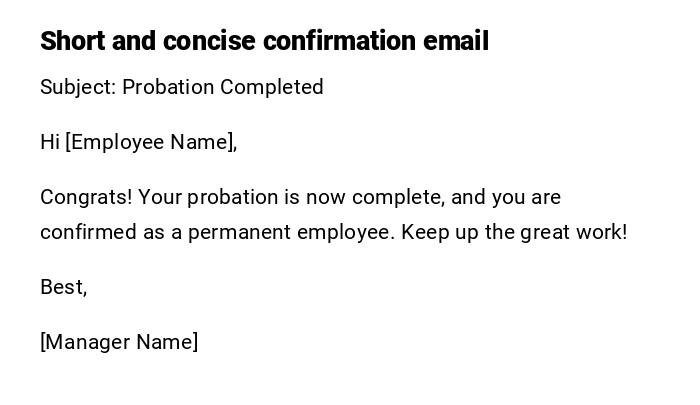This screenshot has width=700, height=405.
Task: Click the "Best," sign-off
Action: [x=64, y=287]
